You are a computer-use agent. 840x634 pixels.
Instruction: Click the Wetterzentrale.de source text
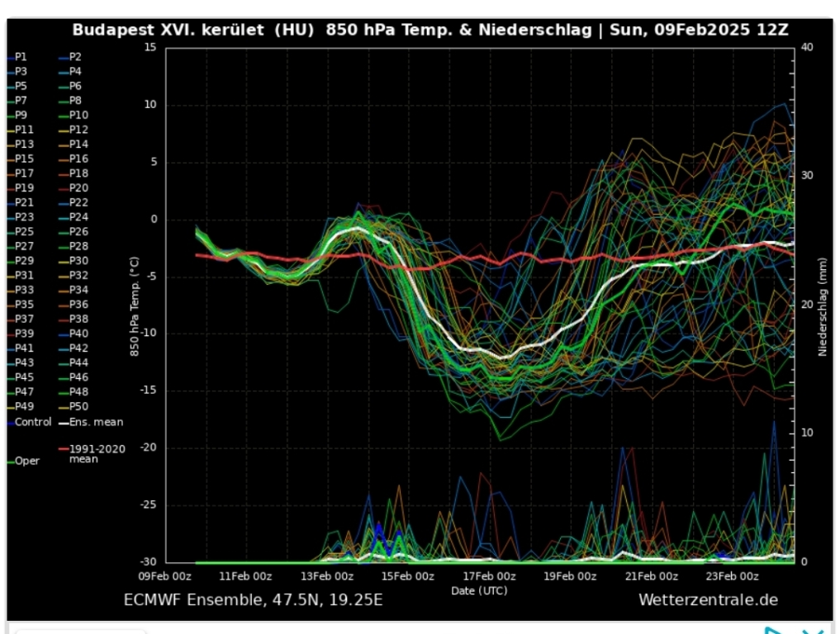pyautogui.click(x=707, y=599)
